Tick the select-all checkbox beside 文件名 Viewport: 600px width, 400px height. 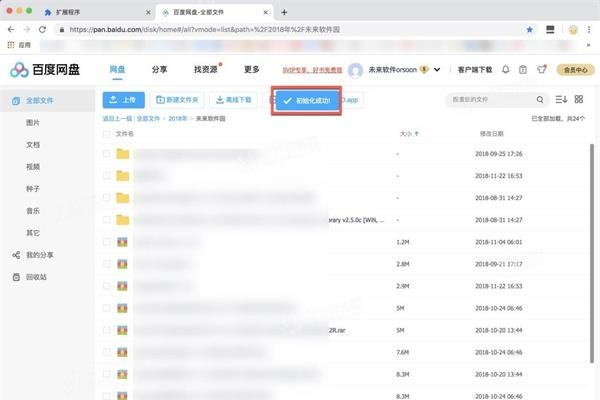coord(106,134)
